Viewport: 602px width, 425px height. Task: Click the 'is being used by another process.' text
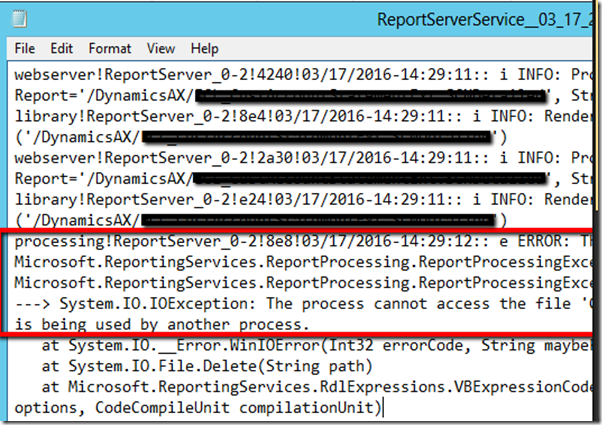[x=162, y=325]
